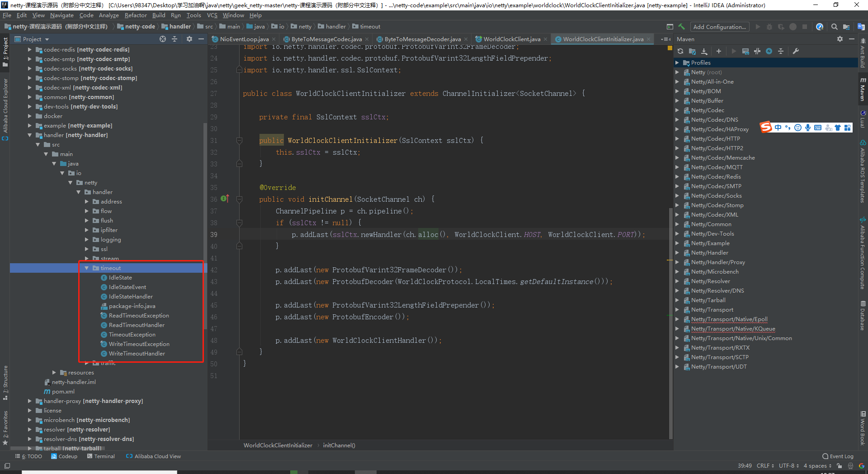Open the Refactor menu

point(136,15)
